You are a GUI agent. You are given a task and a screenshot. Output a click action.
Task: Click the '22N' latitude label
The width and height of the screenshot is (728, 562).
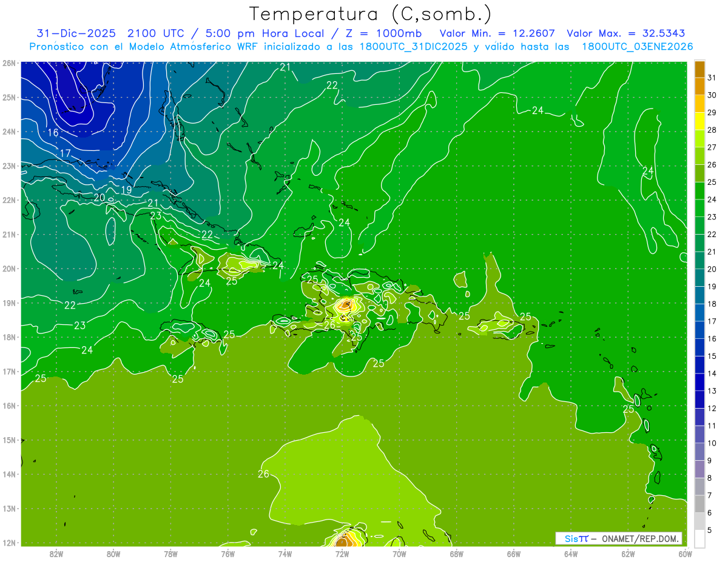(x=9, y=200)
